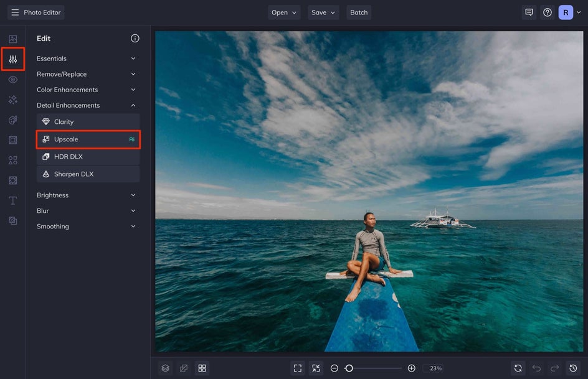Select the Upscale AI tool
The width and height of the screenshot is (588, 379).
tap(88, 139)
